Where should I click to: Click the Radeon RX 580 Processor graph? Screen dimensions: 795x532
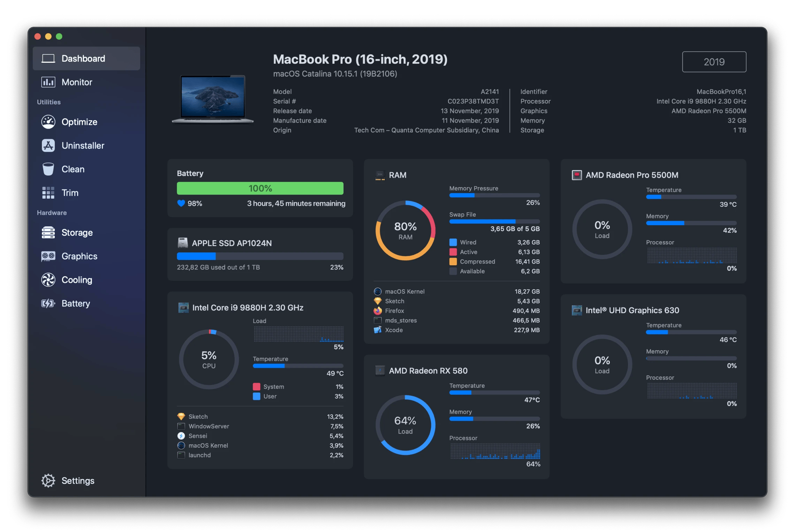(x=495, y=451)
